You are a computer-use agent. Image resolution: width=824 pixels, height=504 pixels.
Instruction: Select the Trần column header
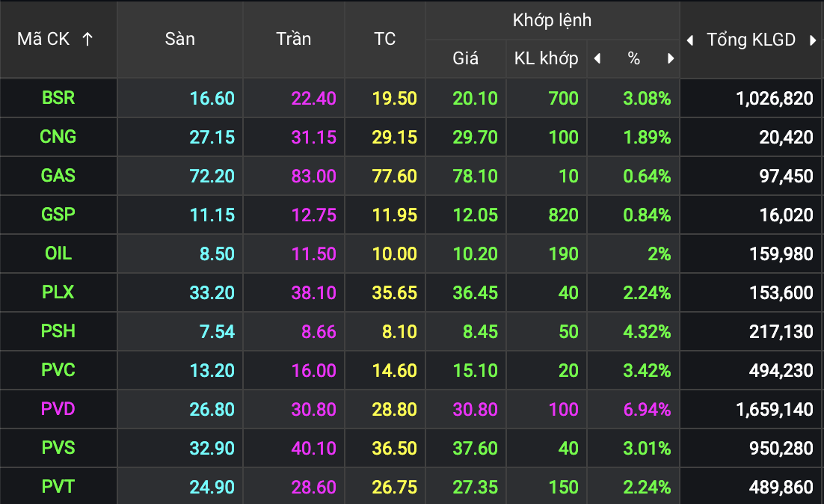293,40
